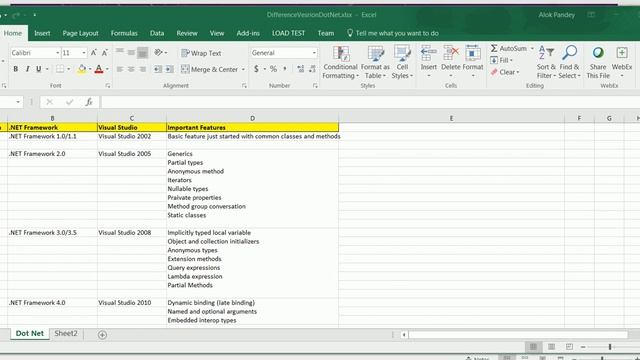This screenshot has height=360, width=640.
Task: Switch to the Sheet2 tab
Action: click(66, 333)
